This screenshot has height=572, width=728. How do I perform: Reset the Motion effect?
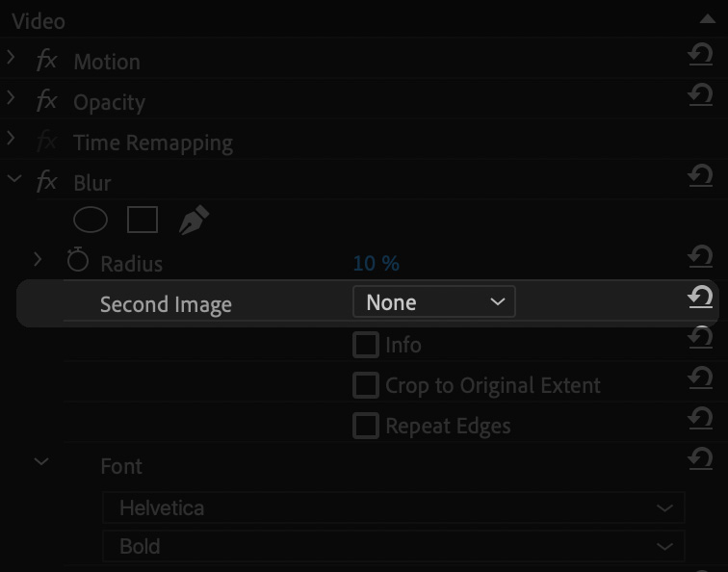coord(700,54)
